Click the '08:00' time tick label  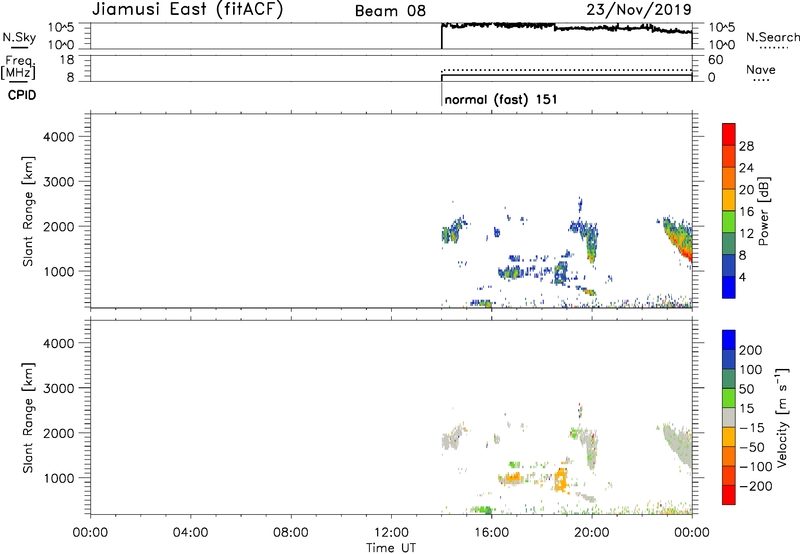point(291,533)
